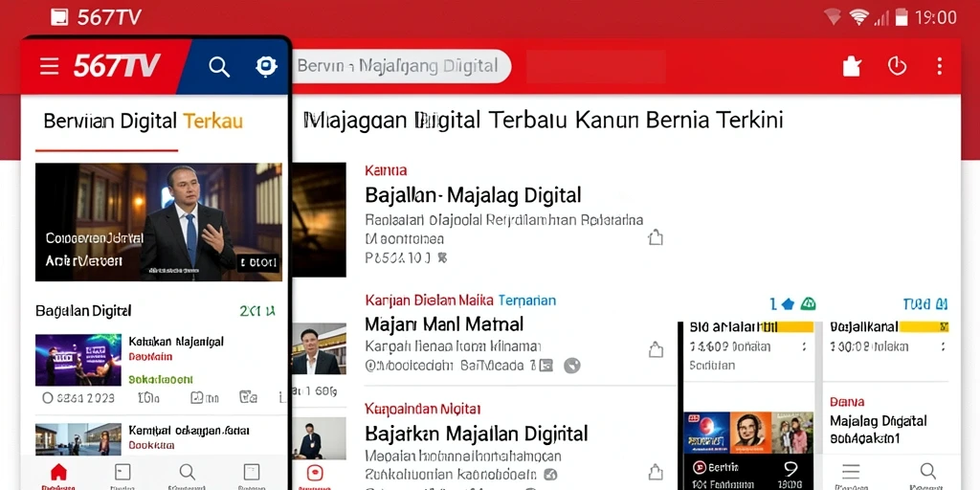980x490 pixels.
Task: Tap the red home icon in the phone's bottom bar
Action: pos(58,472)
